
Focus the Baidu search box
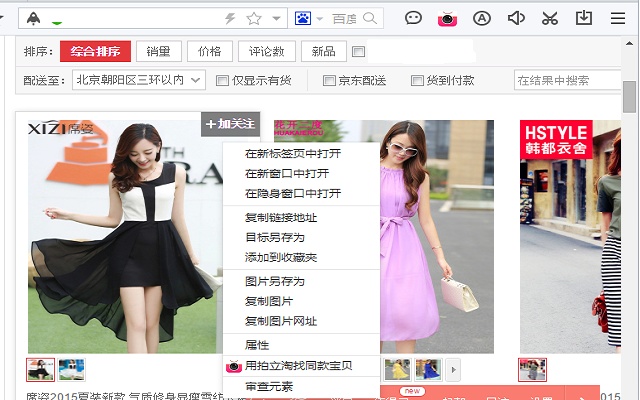click(x=345, y=18)
